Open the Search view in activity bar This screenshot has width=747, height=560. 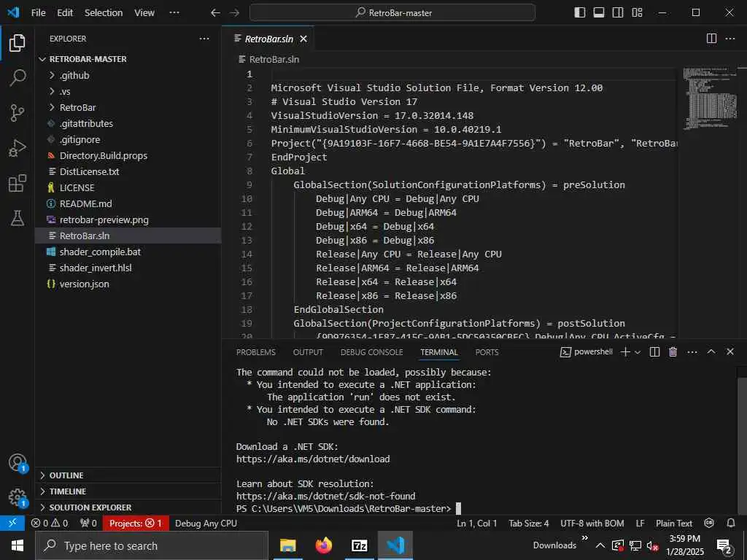[18, 77]
